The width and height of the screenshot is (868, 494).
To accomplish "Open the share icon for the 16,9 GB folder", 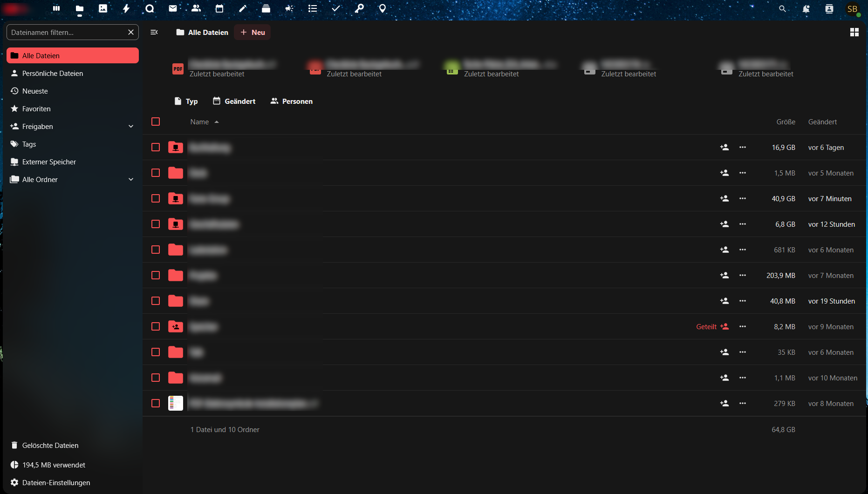I will [724, 147].
